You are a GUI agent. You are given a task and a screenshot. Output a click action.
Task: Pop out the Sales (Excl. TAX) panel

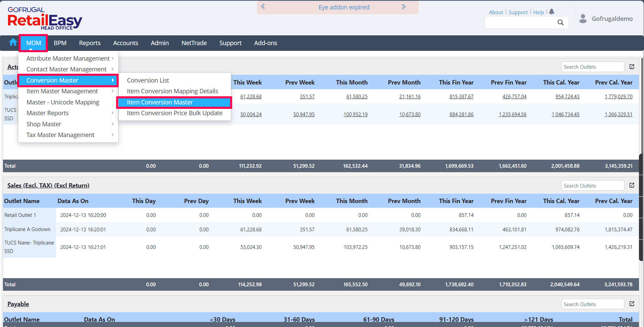[x=632, y=185]
